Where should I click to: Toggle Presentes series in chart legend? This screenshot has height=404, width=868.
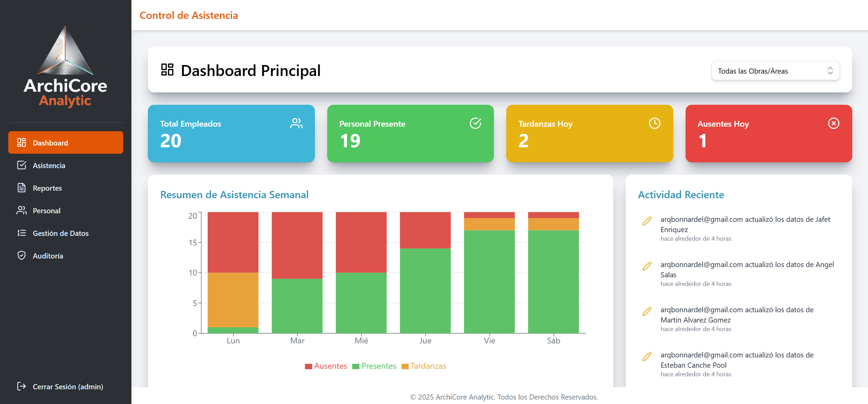click(374, 366)
